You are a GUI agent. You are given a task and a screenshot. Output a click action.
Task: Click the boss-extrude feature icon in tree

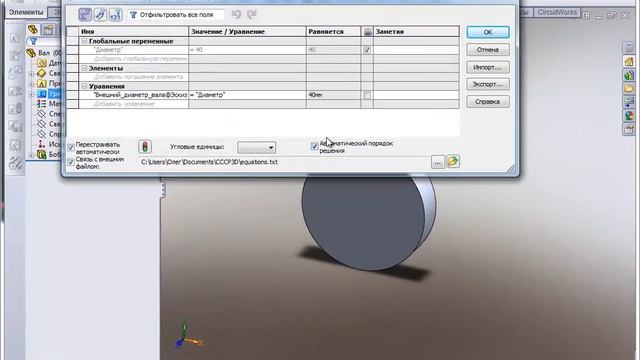point(42,154)
